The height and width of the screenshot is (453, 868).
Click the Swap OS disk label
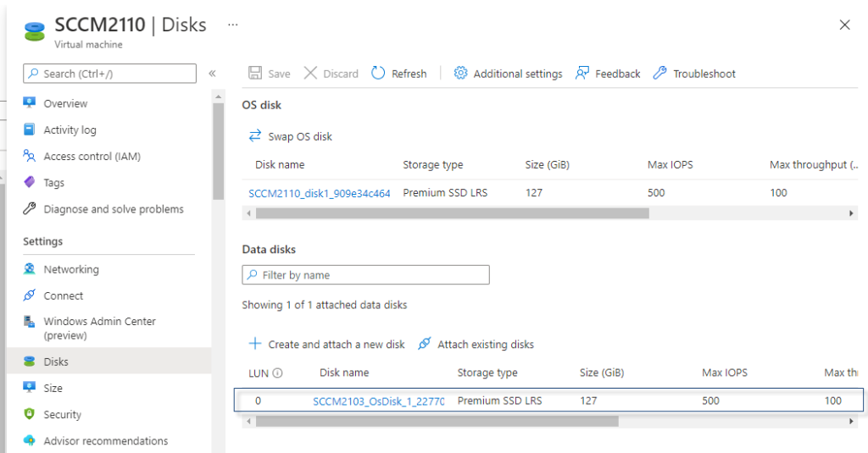click(x=300, y=136)
